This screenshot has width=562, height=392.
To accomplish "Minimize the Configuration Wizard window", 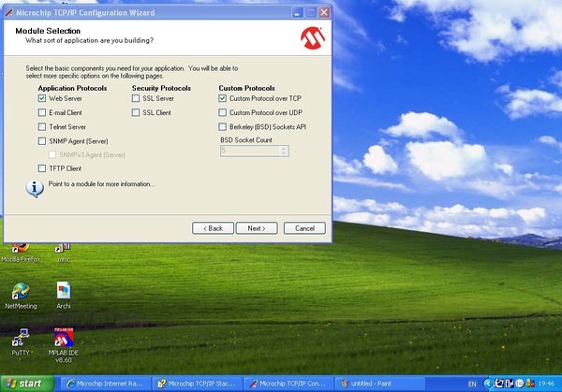I will [x=297, y=12].
